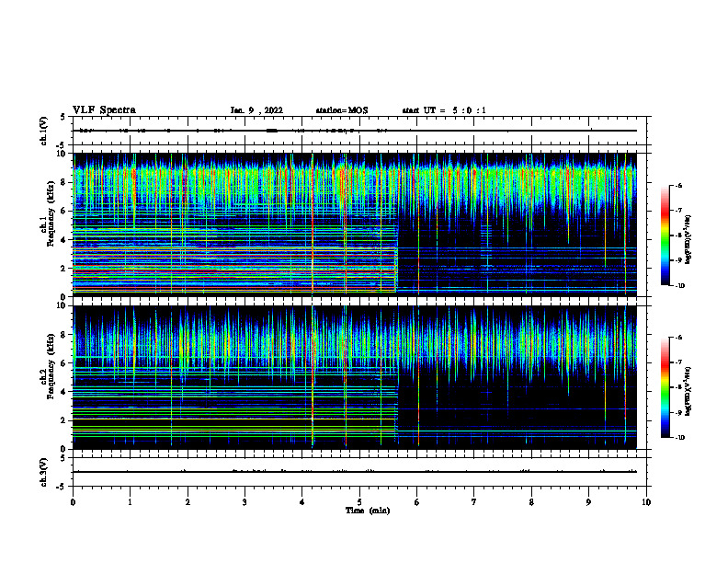728x563 pixels.
Task: Click the ch.1 color bar log(PSD) label
Action: (688, 240)
